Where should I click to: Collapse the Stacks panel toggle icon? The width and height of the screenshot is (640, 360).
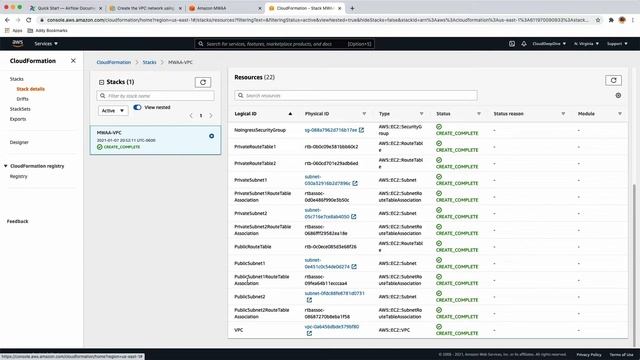click(101, 82)
